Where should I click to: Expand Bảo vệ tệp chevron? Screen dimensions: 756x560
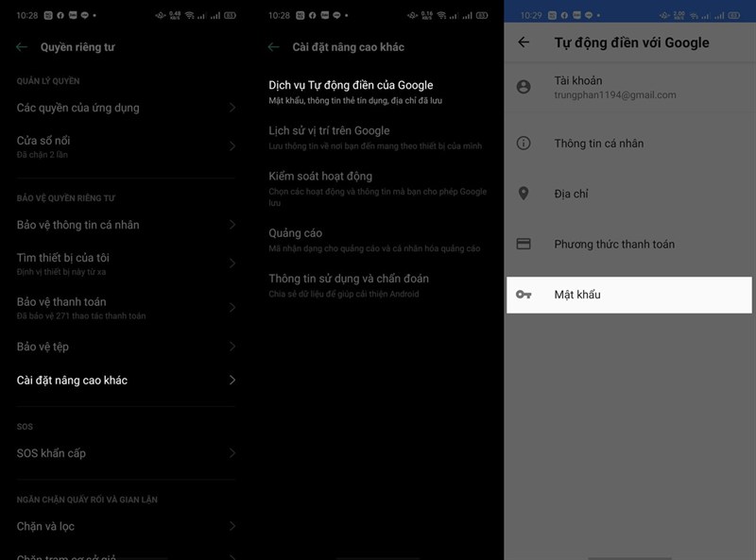(x=232, y=347)
